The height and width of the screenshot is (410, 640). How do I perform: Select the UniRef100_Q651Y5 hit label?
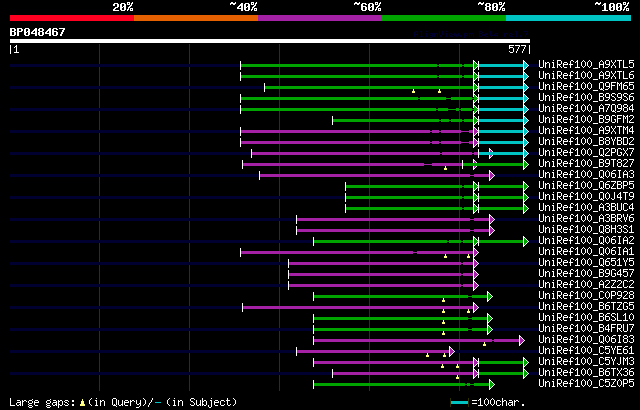586,263
